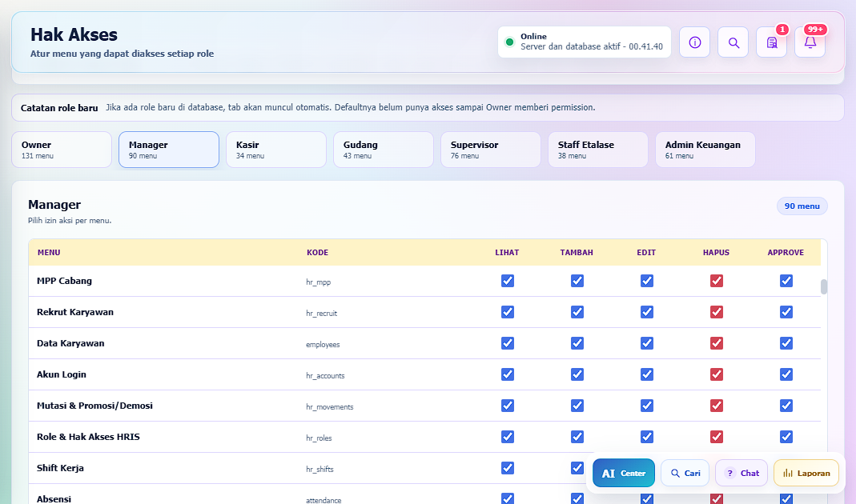Image resolution: width=856 pixels, height=504 pixels.
Task: Uncheck Lihat for MPP Cabang
Action: point(508,281)
